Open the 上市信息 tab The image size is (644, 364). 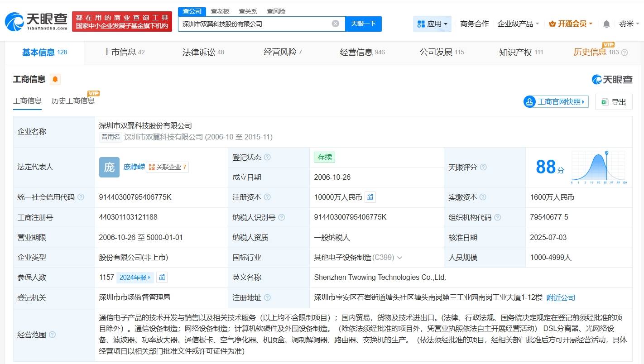click(120, 52)
